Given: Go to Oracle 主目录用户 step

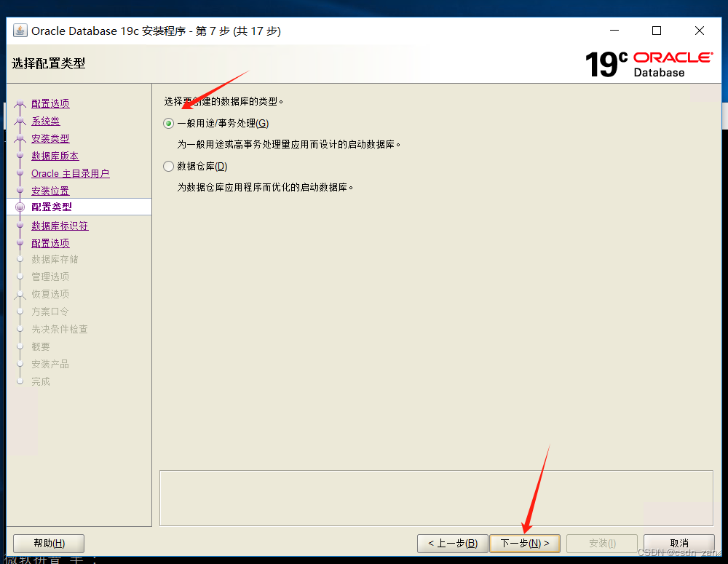Looking at the screenshot, I should point(70,174).
